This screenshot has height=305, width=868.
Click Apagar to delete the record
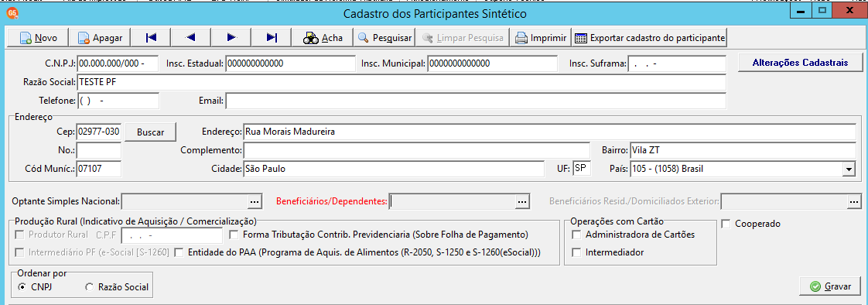(100, 38)
